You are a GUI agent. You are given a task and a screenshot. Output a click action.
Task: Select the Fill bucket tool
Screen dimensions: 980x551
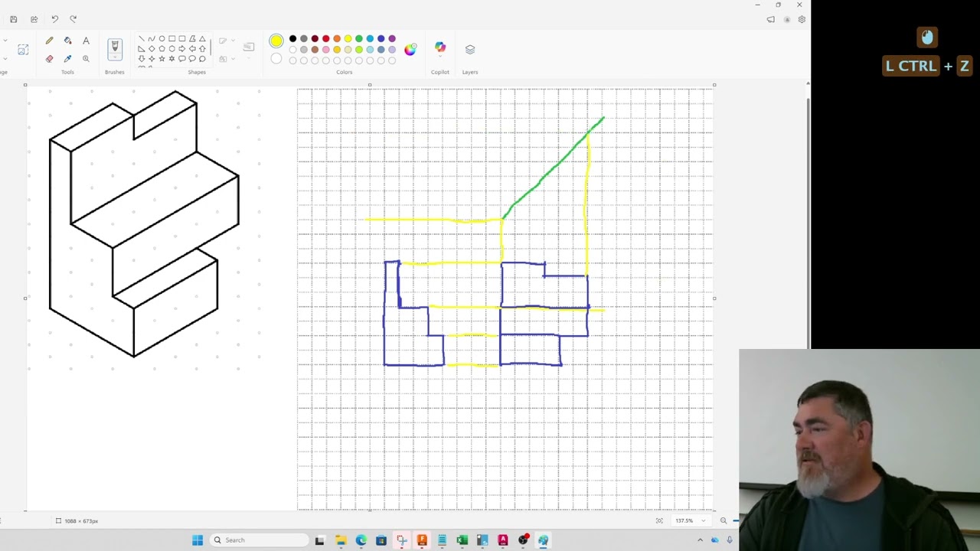[x=67, y=41]
